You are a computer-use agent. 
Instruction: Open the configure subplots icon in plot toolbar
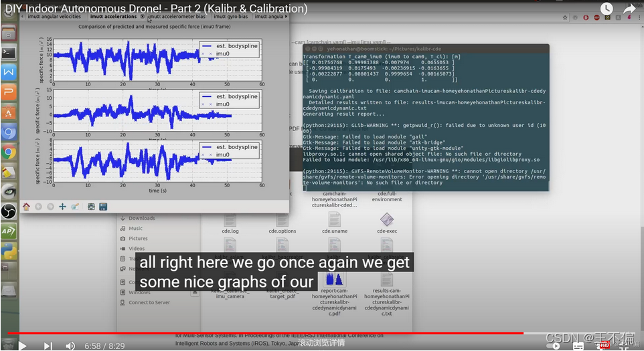point(91,207)
